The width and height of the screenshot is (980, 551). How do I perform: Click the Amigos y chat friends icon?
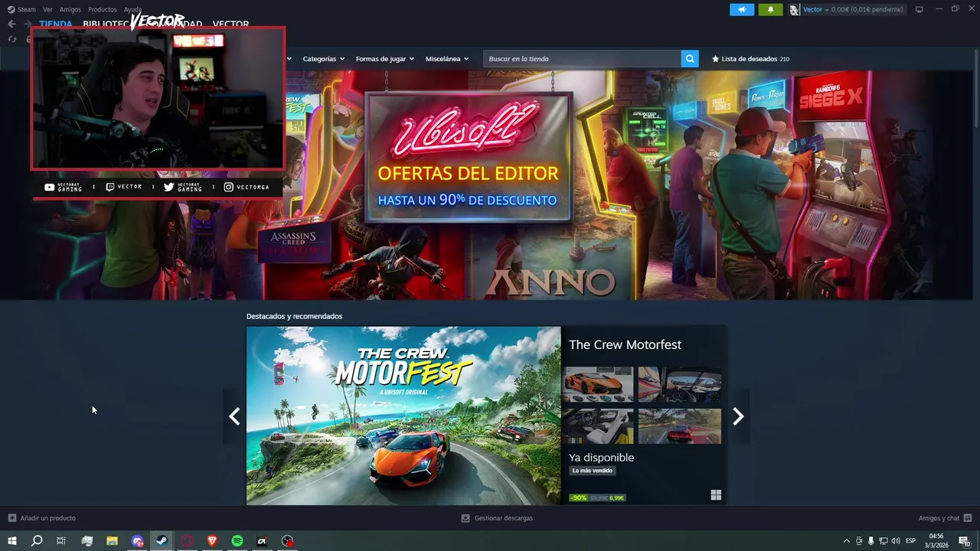pos(968,518)
